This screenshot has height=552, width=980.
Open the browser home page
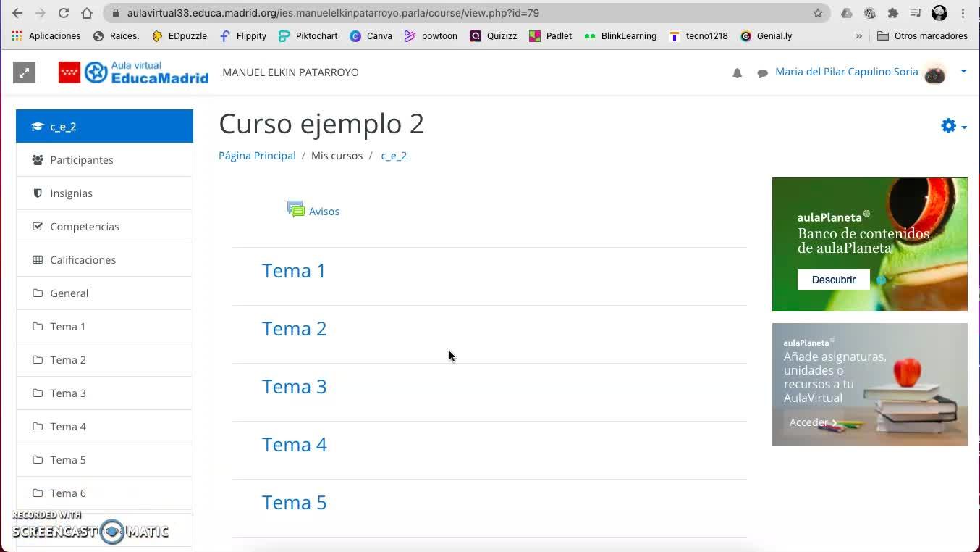point(87,13)
